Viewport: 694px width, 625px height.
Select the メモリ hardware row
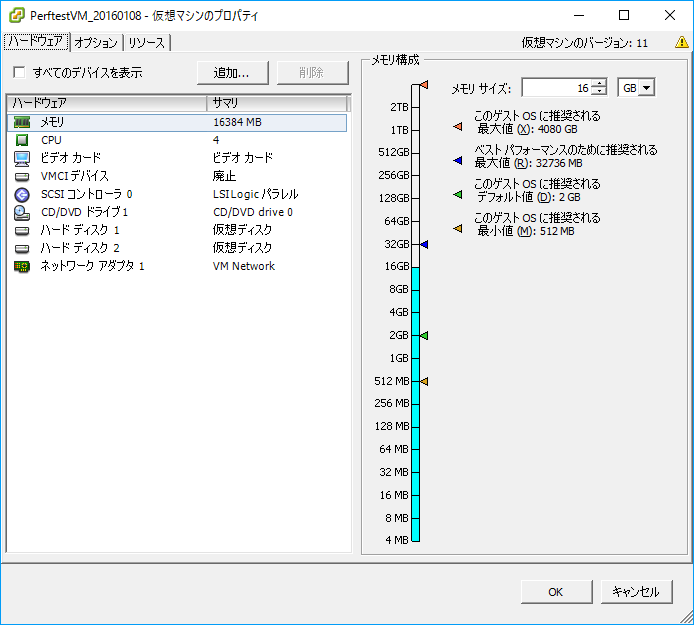(x=177, y=122)
